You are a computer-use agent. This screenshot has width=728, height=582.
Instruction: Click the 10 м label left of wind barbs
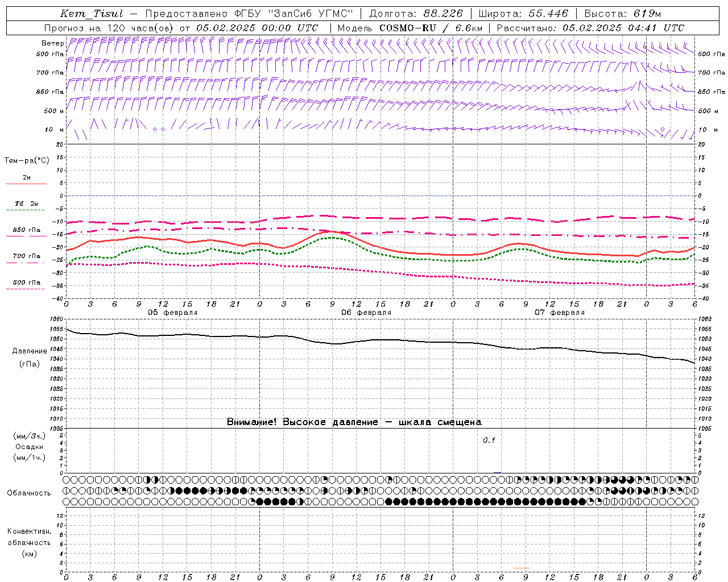click(x=55, y=130)
